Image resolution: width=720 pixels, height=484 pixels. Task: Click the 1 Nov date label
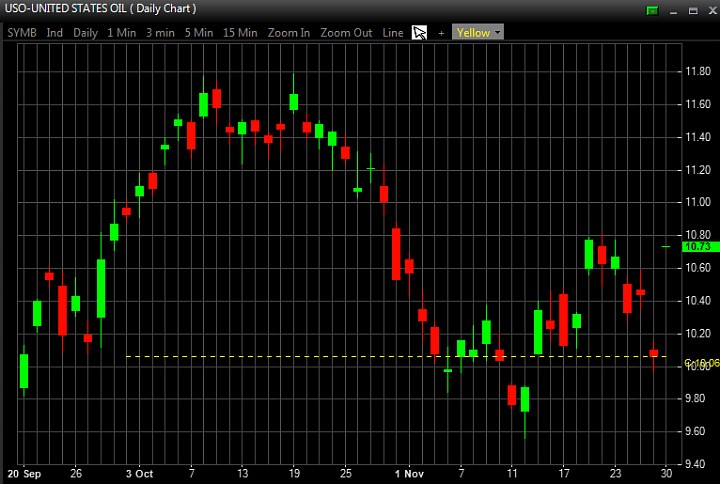click(409, 474)
